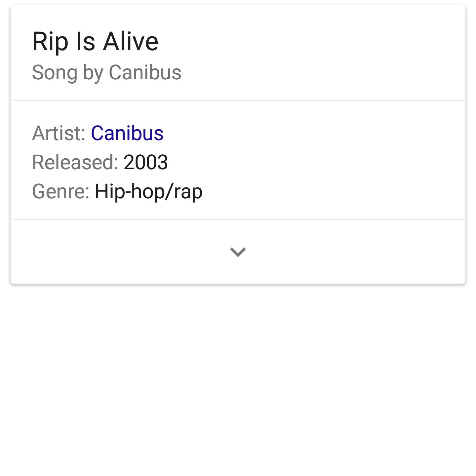The image size is (476, 476).
Task: Click the "Rip Is Alive" song title
Action: tap(95, 42)
